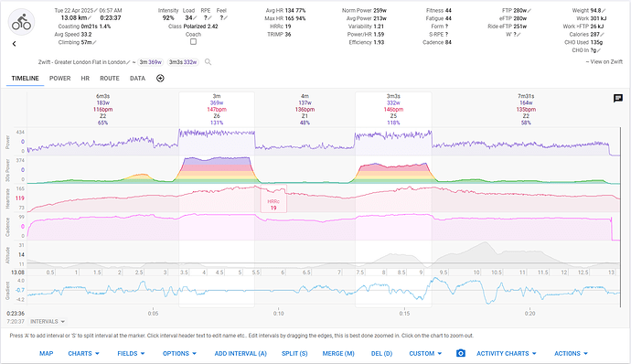
Task: Click the 4m 137w Z1 interval header
Action: coord(305,109)
